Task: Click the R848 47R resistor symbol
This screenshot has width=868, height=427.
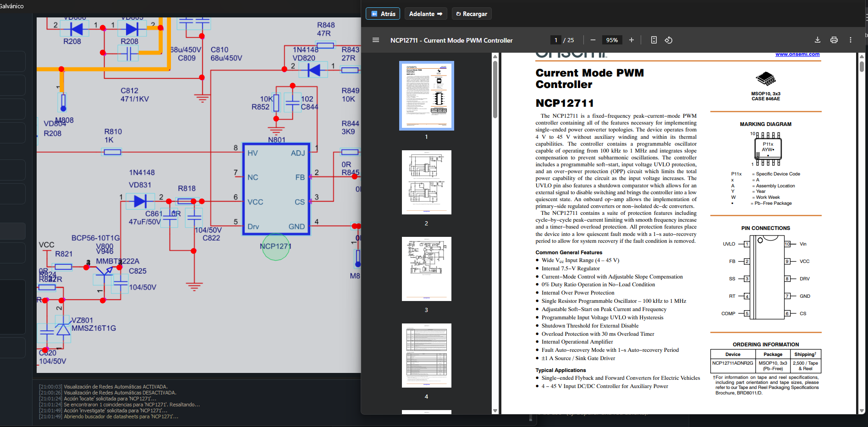Action: coord(325,45)
